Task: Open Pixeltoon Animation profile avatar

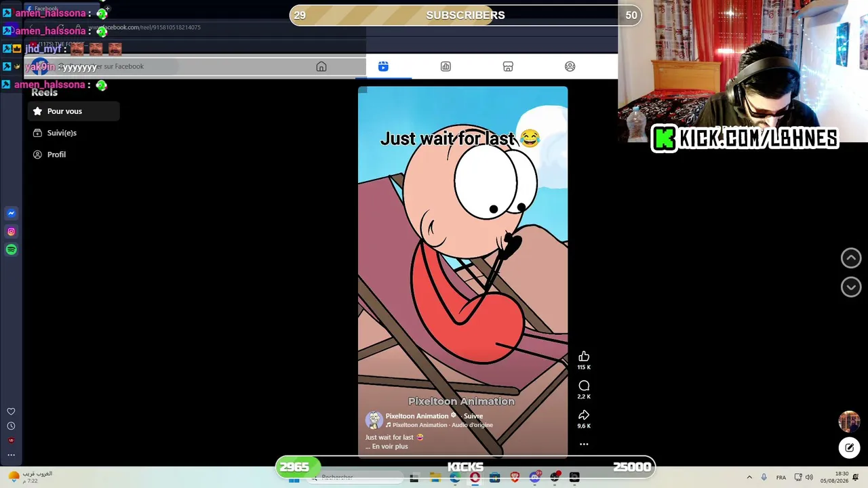Action: click(x=374, y=420)
